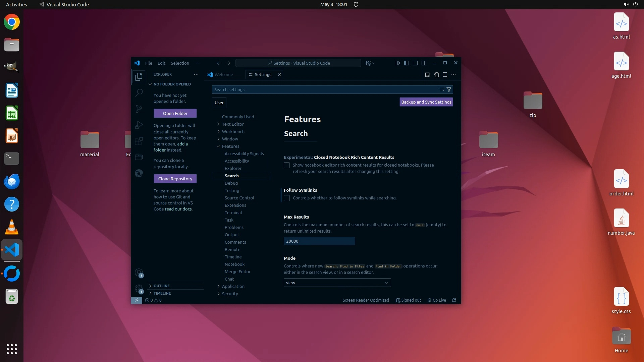The height and width of the screenshot is (362, 644).
Task: Check Closed Notebook Rich Content Results box
Action: click(x=287, y=165)
